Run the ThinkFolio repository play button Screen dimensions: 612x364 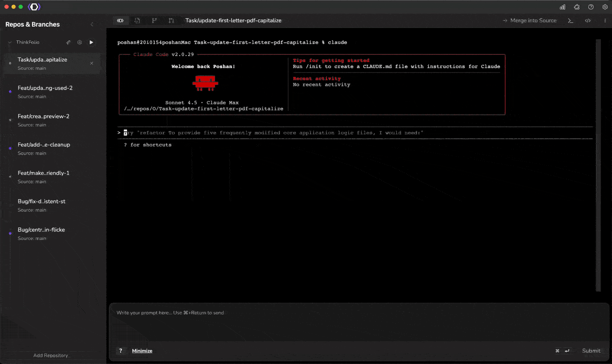click(91, 42)
